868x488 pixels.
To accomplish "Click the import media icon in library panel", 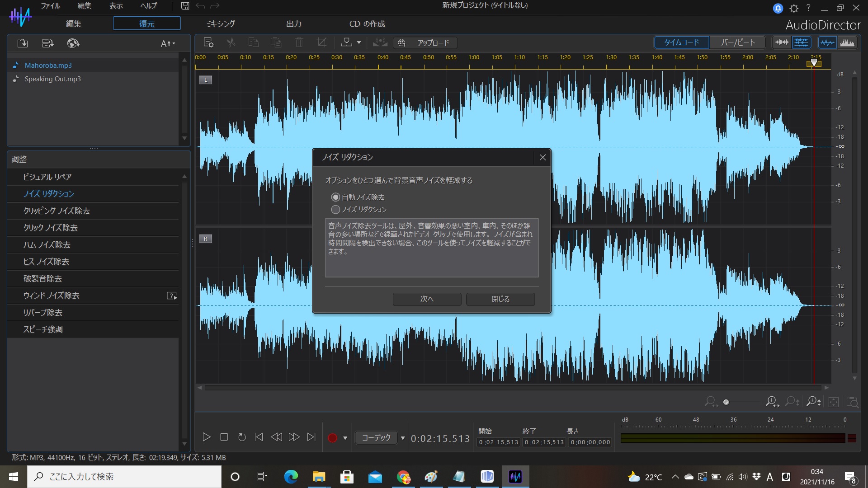I will click(22, 43).
